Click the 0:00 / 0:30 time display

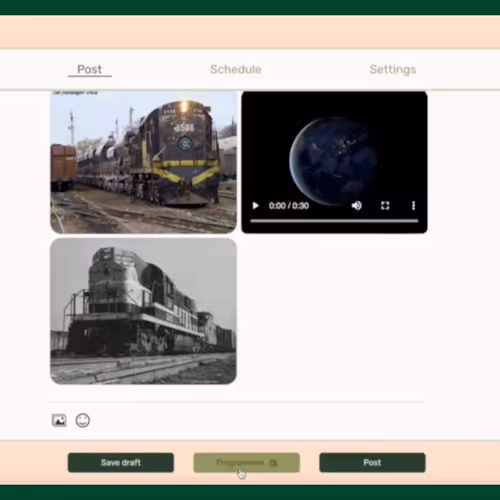289,206
